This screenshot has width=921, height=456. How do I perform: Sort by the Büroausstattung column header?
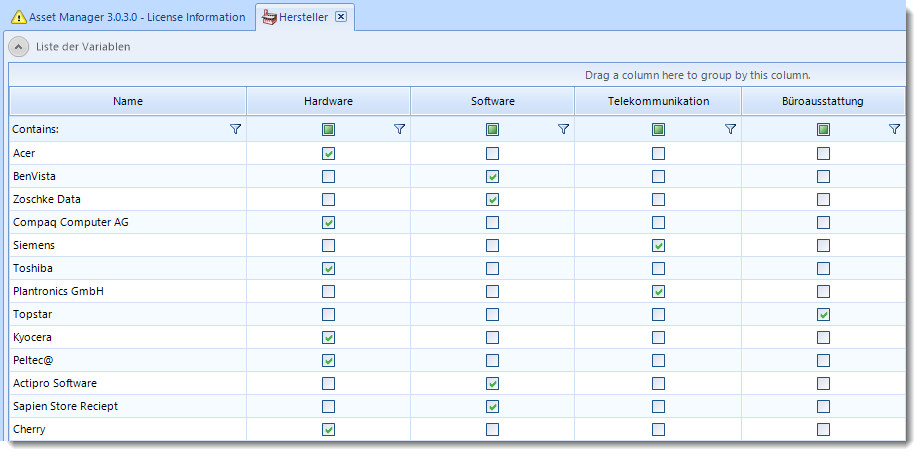click(x=823, y=101)
